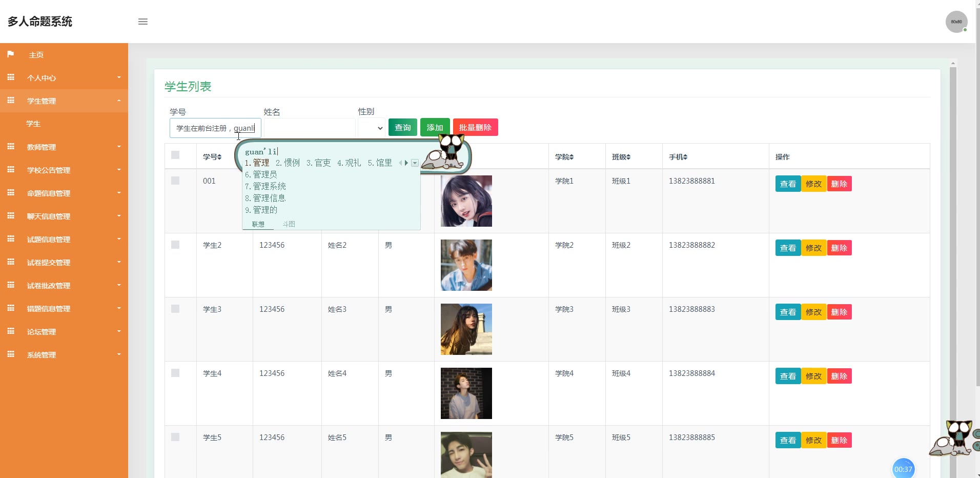980x478 pixels.
Task: Check the row checkbox for 学生2
Action: (x=175, y=245)
